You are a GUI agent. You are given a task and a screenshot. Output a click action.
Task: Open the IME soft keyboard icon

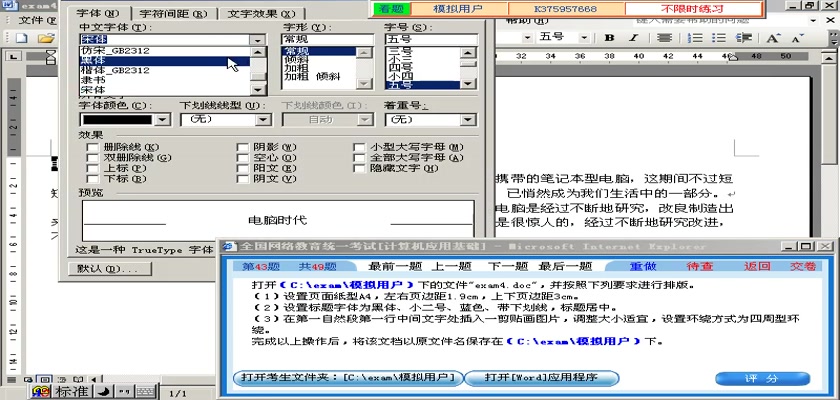pos(144,392)
